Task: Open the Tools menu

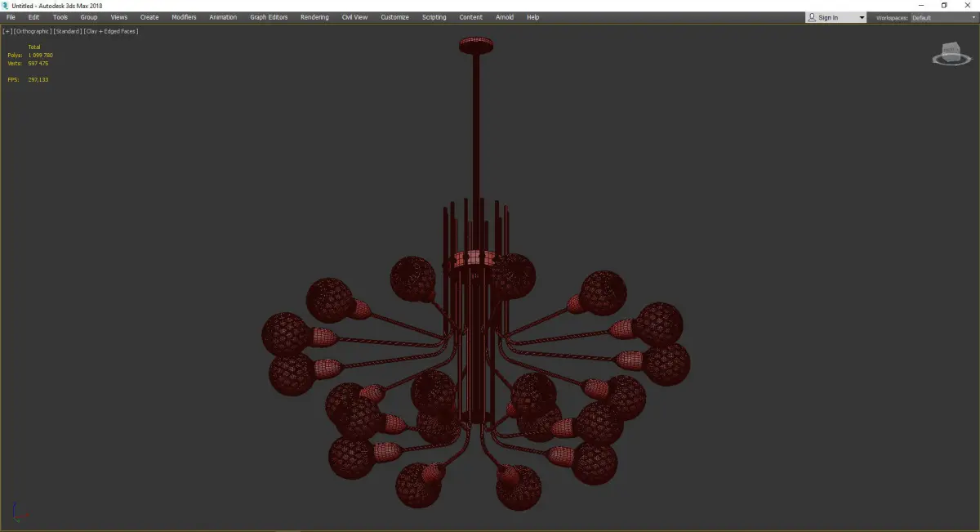Action: pos(60,17)
